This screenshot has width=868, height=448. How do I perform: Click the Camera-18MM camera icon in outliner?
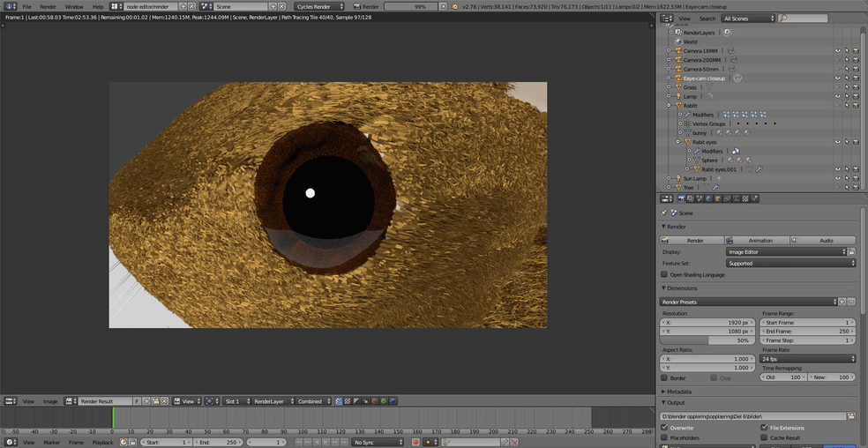tap(678, 51)
